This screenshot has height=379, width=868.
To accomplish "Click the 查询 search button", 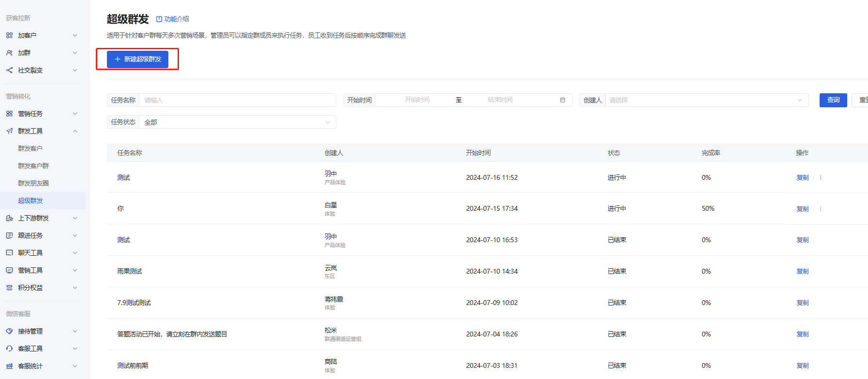I will click(833, 100).
